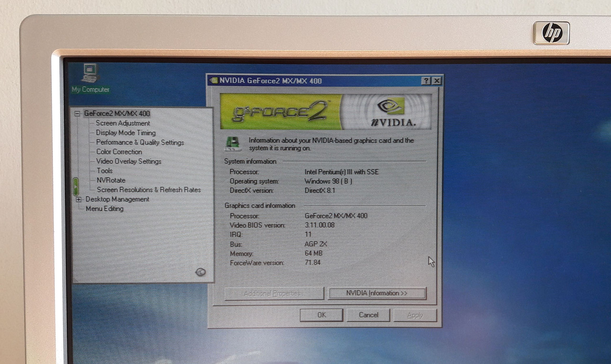Select Desktop Management item
Viewport: 611px width, 364px height.
pos(117,199)
